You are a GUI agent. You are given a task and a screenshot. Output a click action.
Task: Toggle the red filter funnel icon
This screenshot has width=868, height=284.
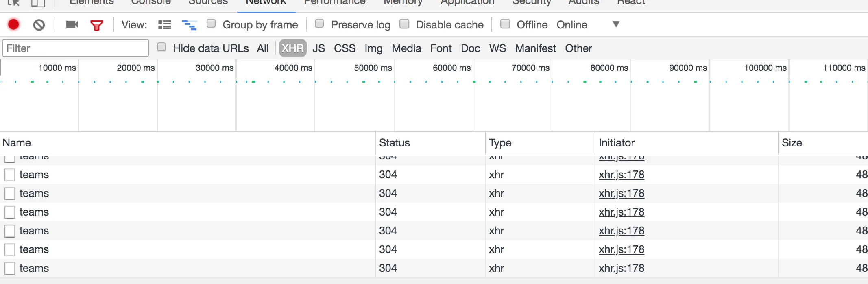(96, 25)
